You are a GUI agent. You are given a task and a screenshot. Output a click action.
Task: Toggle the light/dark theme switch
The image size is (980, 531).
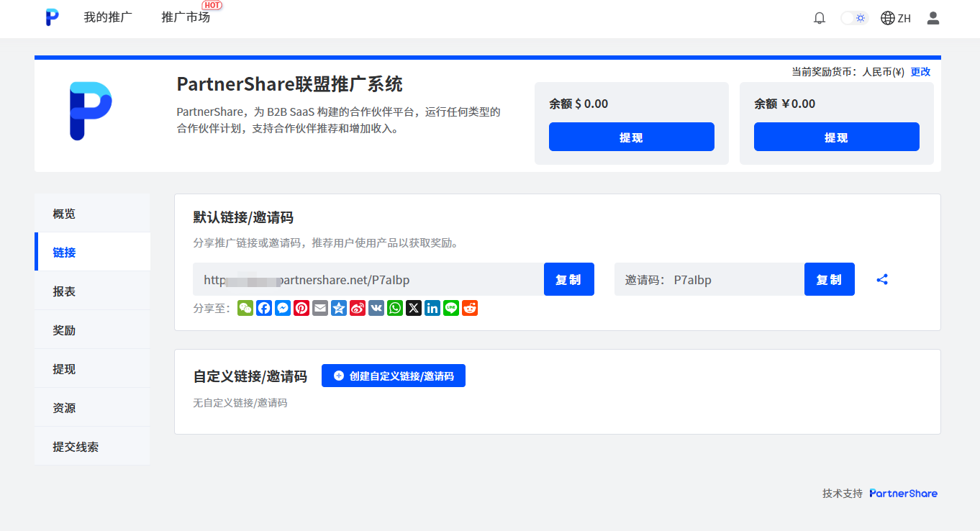point(855,18)
